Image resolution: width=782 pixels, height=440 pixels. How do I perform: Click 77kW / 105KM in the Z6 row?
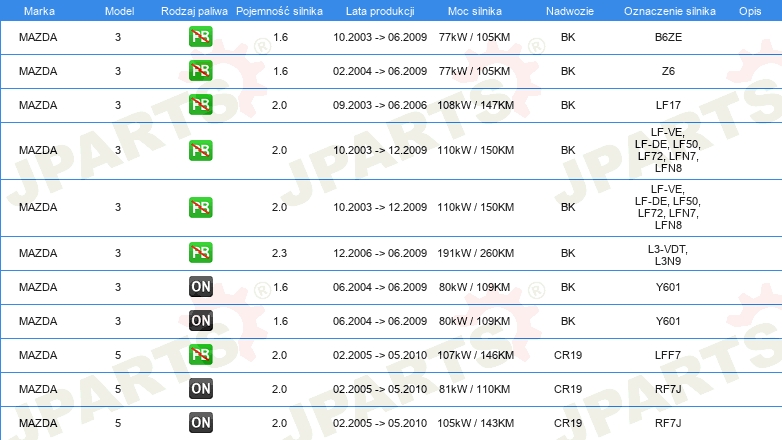[474, 71]
